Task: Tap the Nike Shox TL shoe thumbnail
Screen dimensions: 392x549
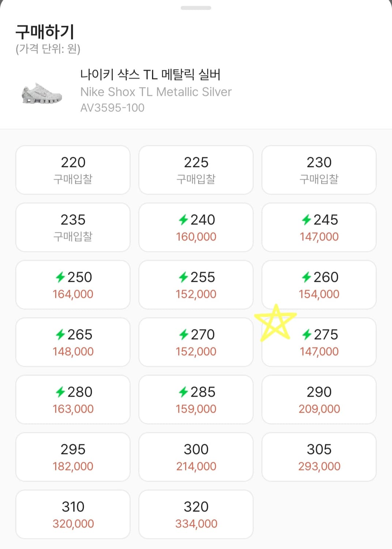Action: (42, 94)
